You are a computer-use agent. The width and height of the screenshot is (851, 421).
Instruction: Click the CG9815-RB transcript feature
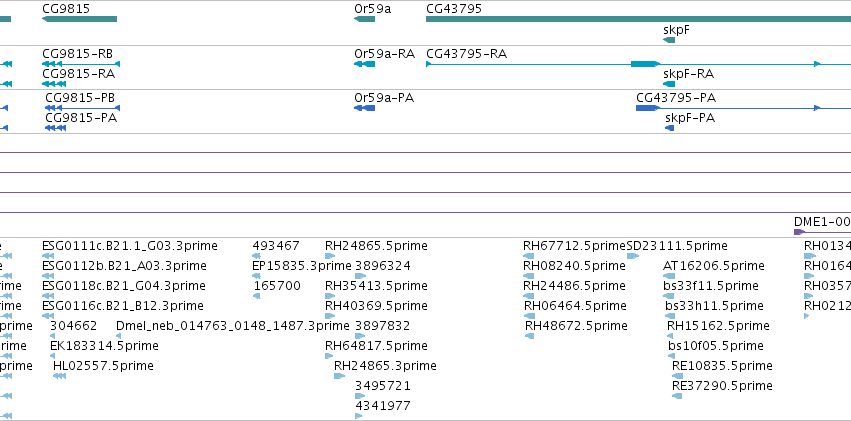coord(81,64)
